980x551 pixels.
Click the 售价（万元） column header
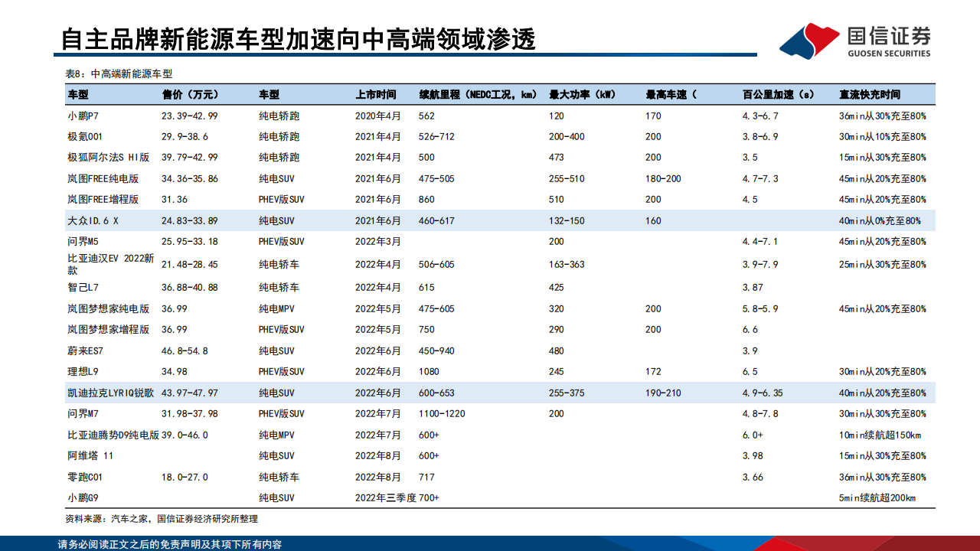point(191,95)
